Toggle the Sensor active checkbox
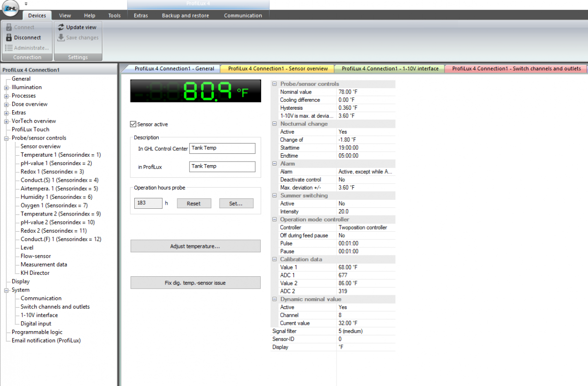 coord(133,124)
